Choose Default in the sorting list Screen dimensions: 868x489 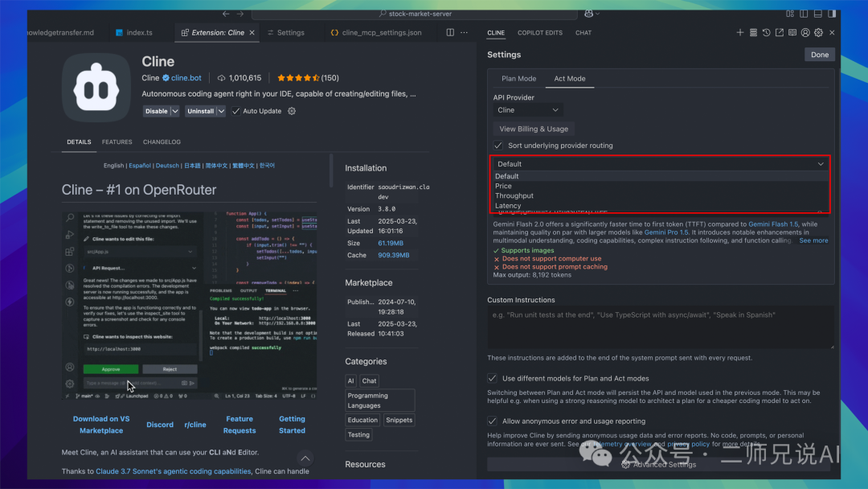(x=661, y=176)
